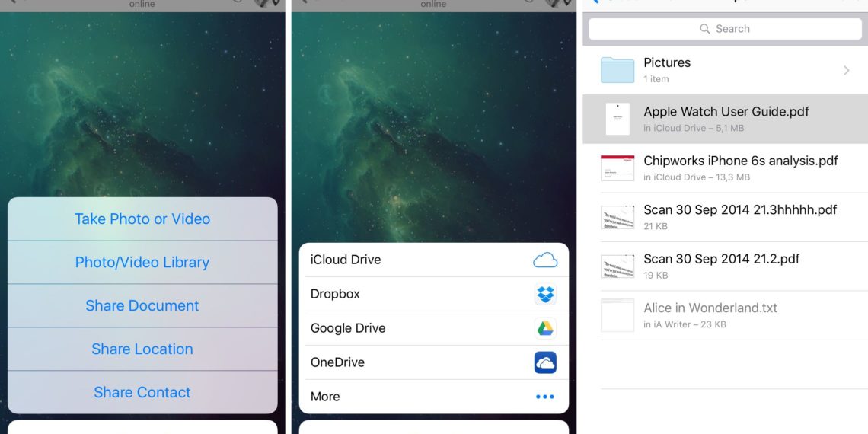
Task: Click 'in iA Writer – 23 KB' text
Action: tap(685, 324)
